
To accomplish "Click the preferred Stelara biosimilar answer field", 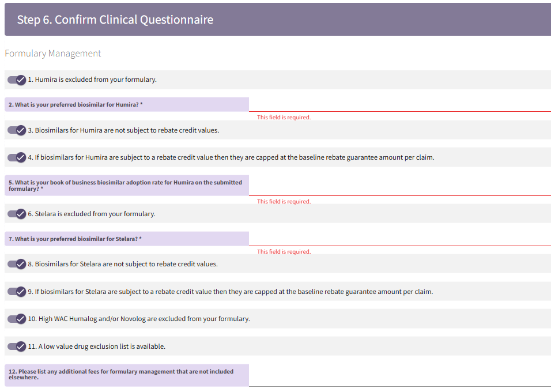I will tap(399, 239).
